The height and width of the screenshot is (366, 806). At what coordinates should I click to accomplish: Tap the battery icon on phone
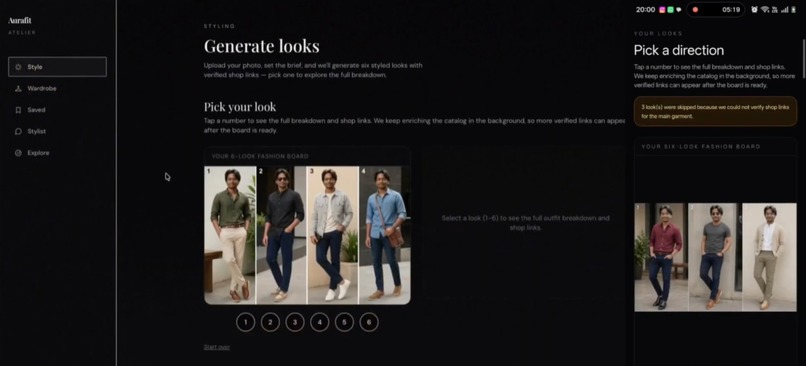[x=794, y=10]
